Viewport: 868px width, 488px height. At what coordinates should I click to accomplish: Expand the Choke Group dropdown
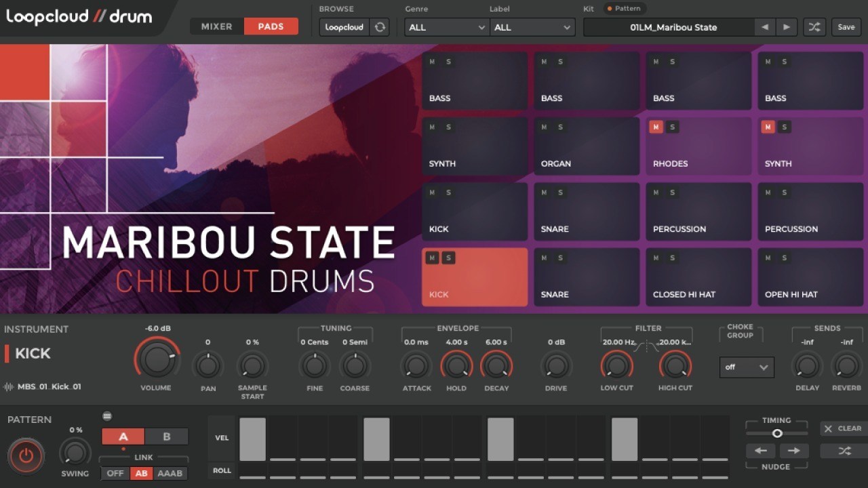click(x=747, y=367)
